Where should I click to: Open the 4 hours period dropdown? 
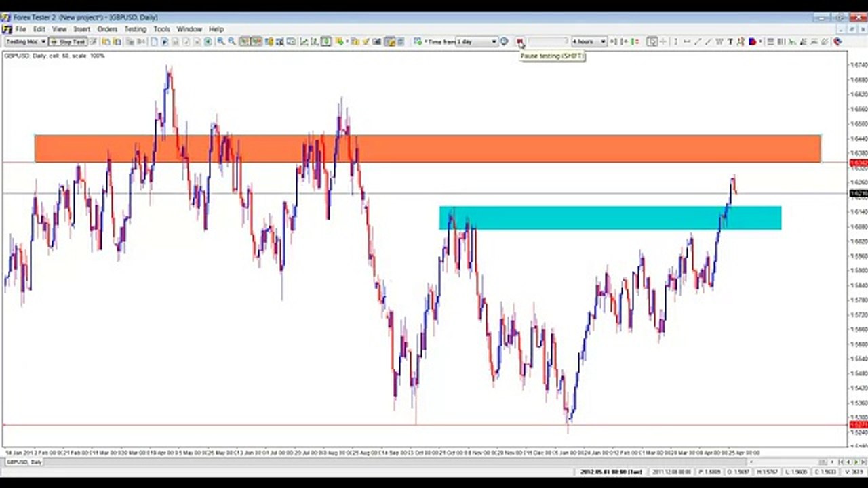[x=603, y=42]
